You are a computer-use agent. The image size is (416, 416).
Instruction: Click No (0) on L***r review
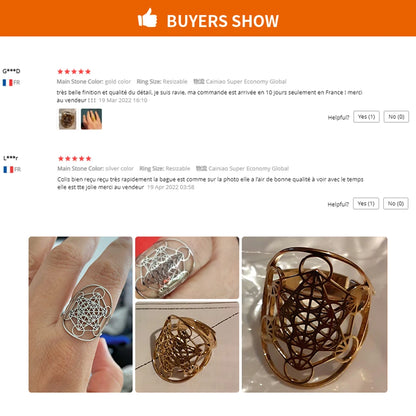click(x=396, y=203)
